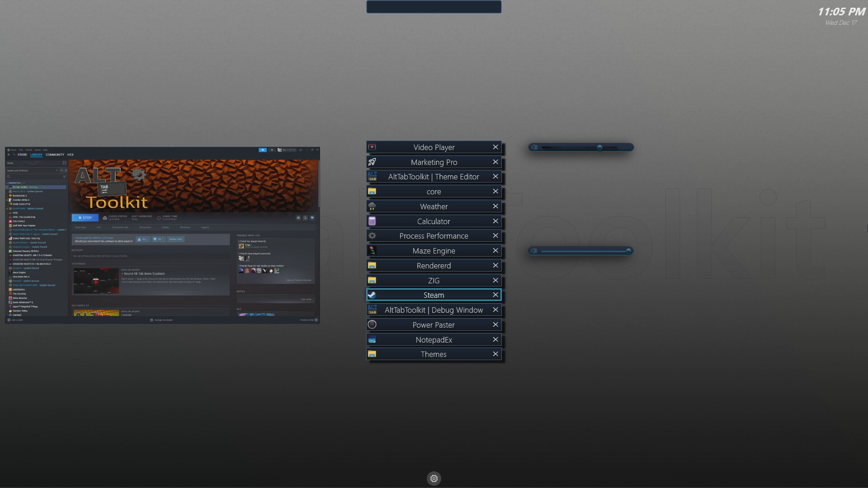Open the settings gear at the bottom

click(434, 478)
